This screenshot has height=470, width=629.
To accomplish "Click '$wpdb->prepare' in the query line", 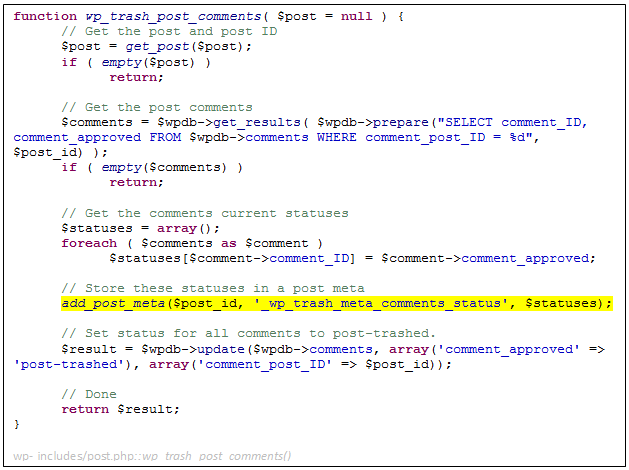I will pos(373,122).
